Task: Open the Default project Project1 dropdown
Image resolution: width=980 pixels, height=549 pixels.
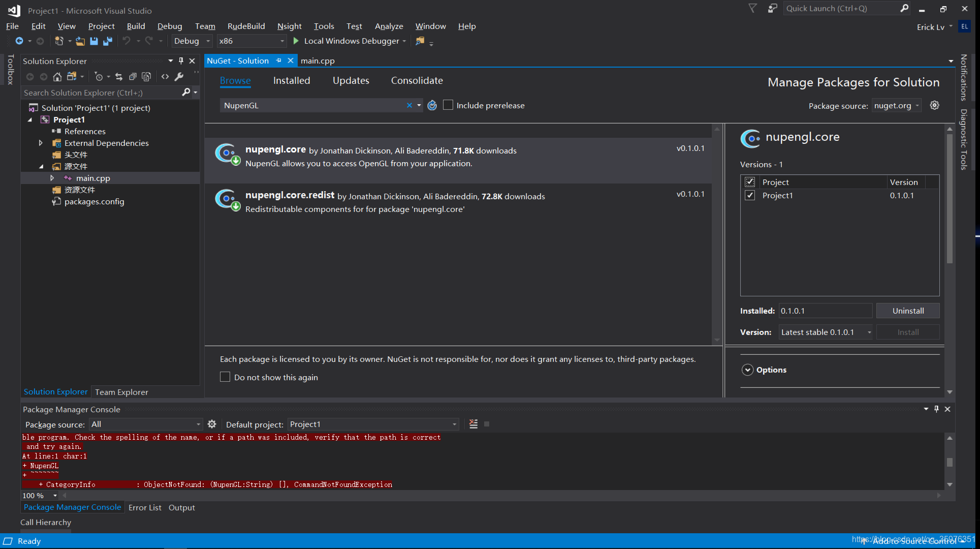Action: pyautogui.click(x=373, y=424)
